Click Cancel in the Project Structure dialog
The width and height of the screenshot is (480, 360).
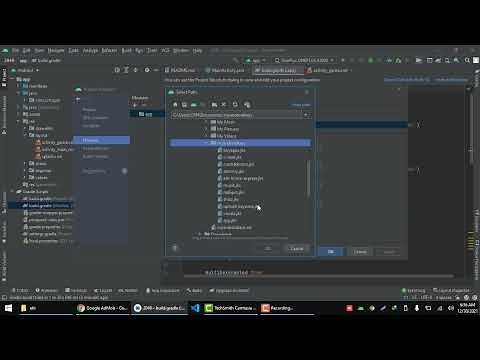[360, 252]
